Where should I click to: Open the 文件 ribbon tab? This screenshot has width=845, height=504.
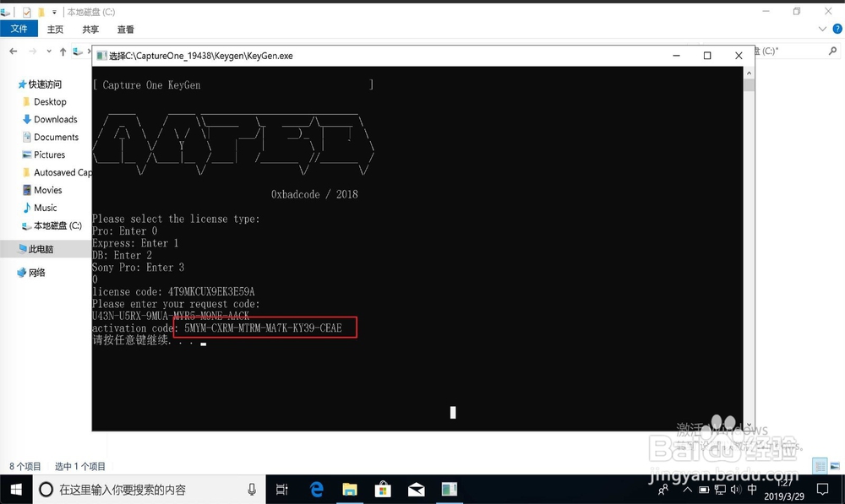click(19, 29)
